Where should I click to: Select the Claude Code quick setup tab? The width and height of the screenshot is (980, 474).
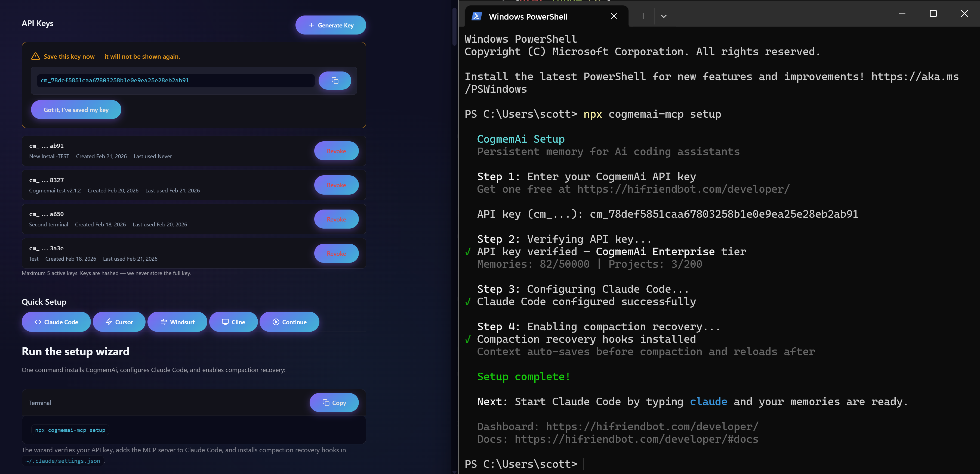tap(56, 322)
